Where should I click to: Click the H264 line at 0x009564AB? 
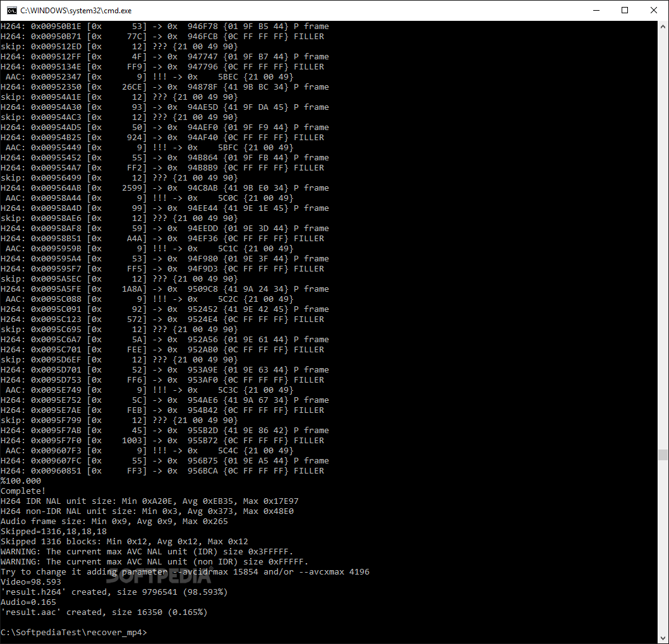(165, 188)
